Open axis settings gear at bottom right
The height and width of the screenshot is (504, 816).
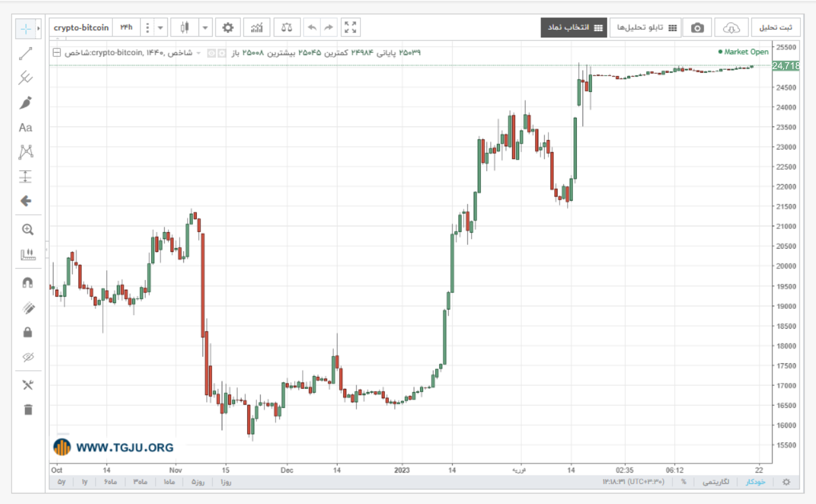pos(786,482)
